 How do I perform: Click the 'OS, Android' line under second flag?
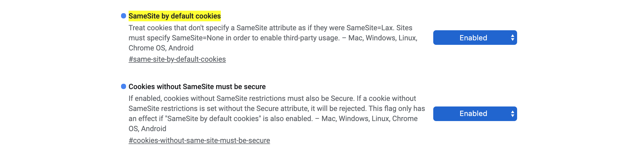(x=147, y=129)
